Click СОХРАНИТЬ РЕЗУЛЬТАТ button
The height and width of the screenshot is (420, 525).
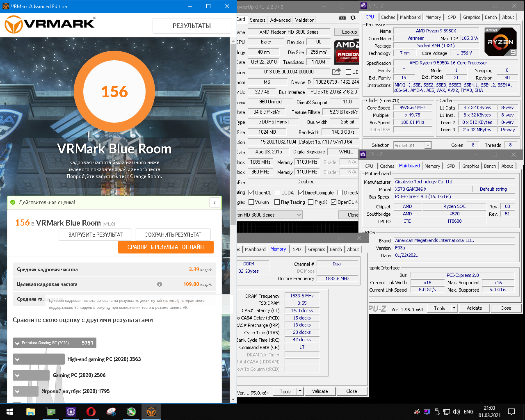coord(173,235)
